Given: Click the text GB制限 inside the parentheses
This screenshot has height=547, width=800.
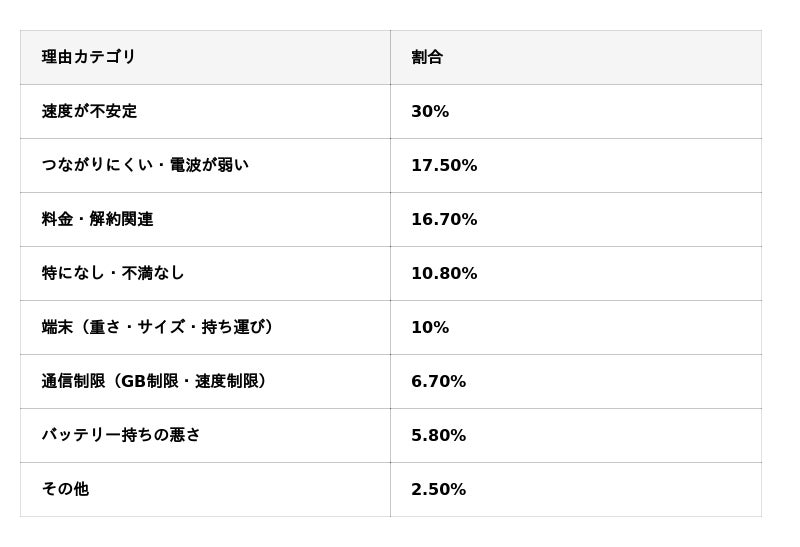Looking at the screenshot, I should click(x=148, y=381).
